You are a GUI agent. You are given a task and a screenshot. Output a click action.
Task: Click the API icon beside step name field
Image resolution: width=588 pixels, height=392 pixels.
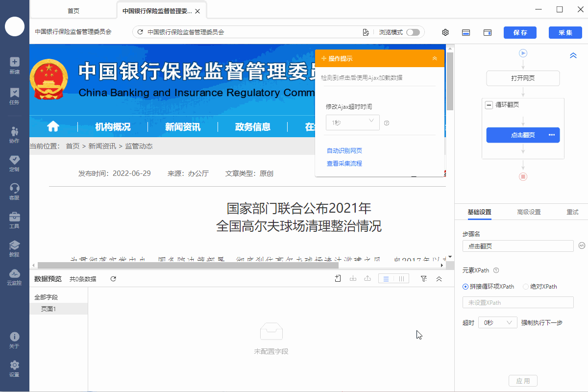pos(582,245)
